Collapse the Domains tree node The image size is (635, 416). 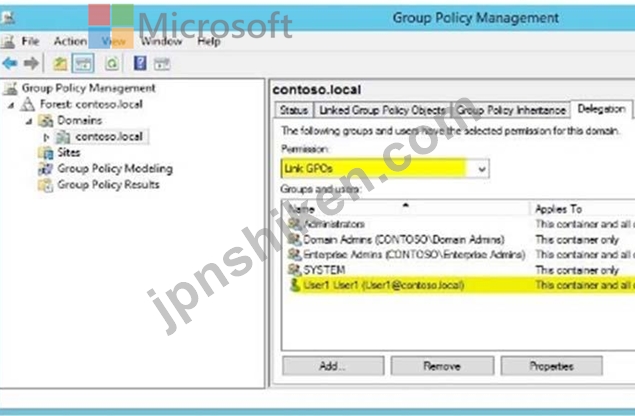(29, 122)
